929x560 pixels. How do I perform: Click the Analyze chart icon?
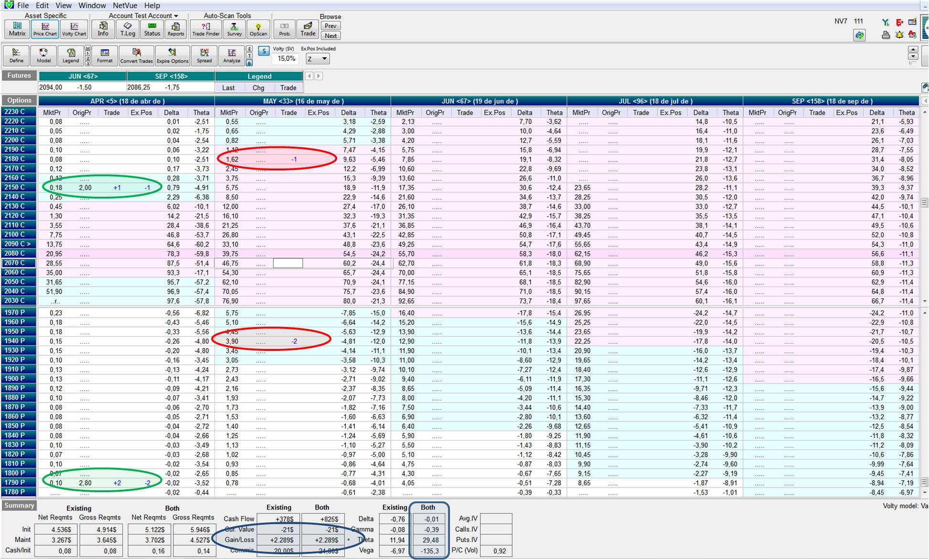232,55
